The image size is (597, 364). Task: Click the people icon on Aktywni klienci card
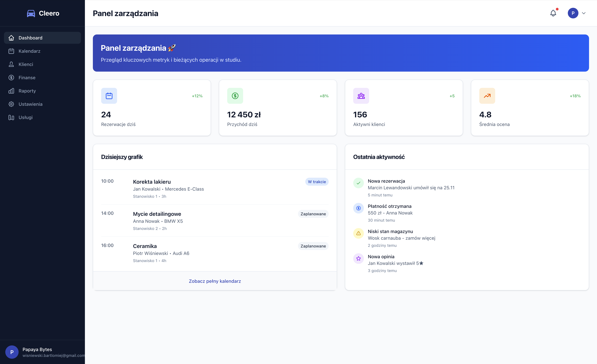click(361, 96)
